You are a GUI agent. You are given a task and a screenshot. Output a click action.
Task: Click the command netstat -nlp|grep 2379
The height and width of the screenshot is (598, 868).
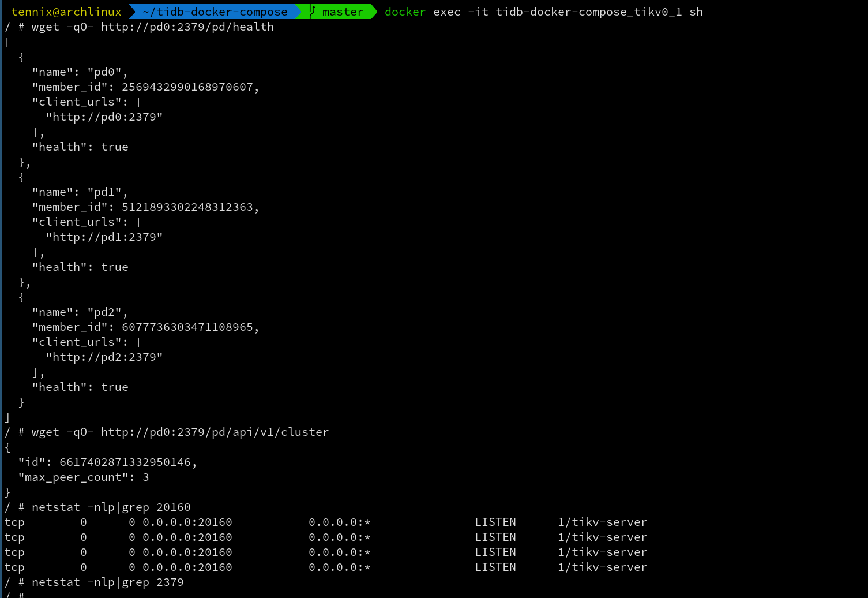108,582
